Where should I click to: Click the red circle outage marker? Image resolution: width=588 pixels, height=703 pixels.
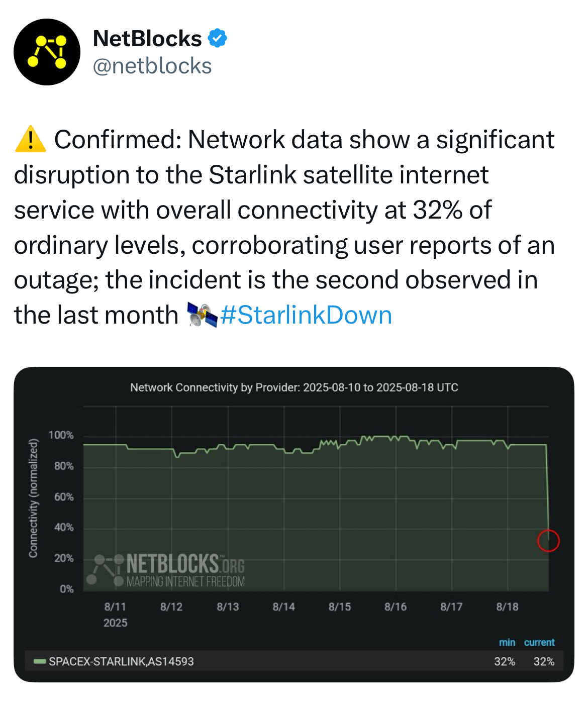click(548, 540)
